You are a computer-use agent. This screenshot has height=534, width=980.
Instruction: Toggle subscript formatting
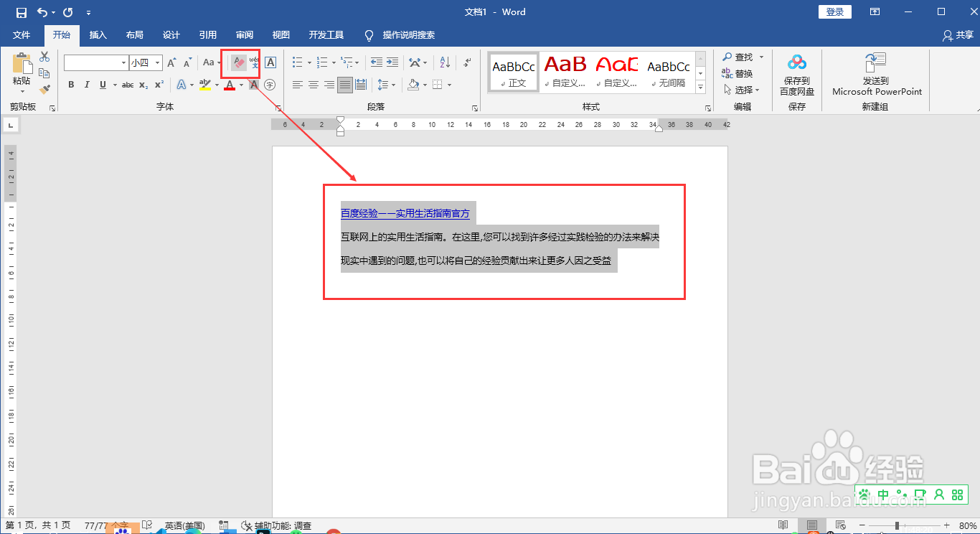[x=143, y=85]
